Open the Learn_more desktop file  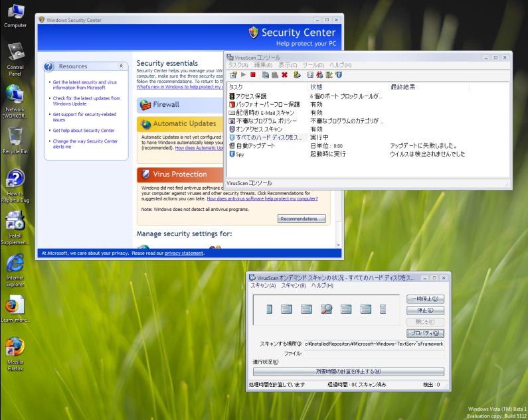click(x=15, y=309)
